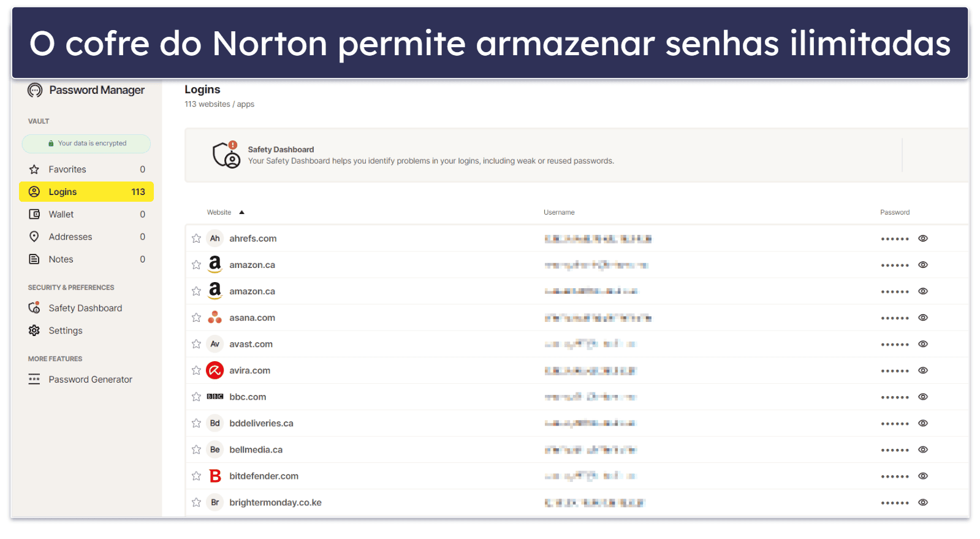Click the bbc.com logo icon
The height and width of the screenshot is (539, 980).
(215, 397)
